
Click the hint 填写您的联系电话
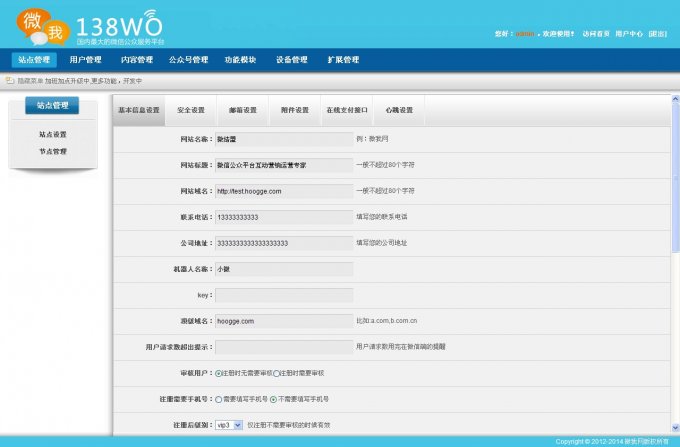pyautogui.click(x=382, y=217)
